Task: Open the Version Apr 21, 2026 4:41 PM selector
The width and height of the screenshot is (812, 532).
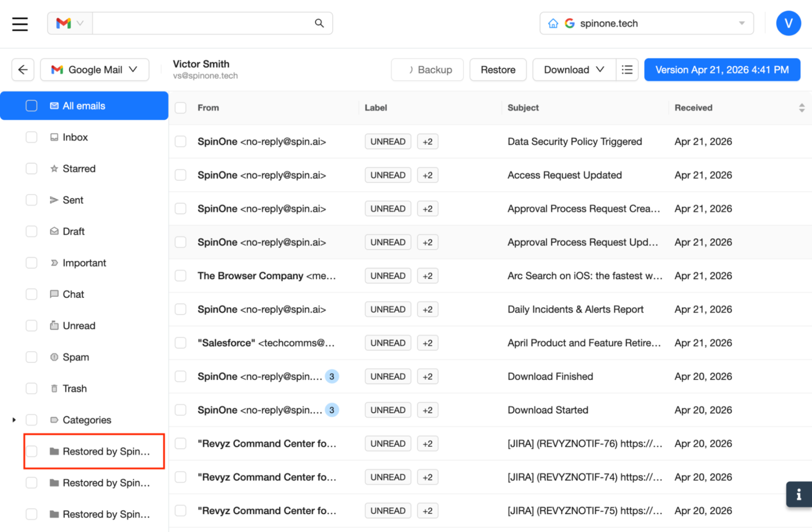Action: (x=722, y=70)
